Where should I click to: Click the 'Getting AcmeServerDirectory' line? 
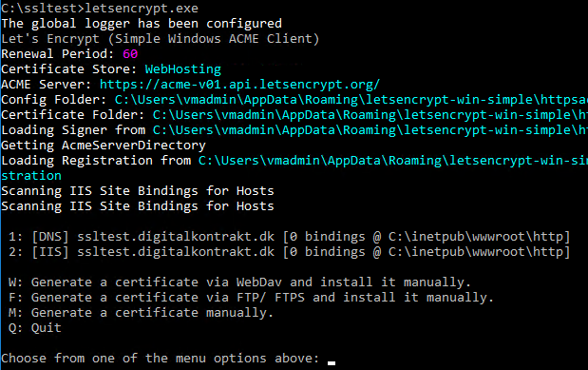click(104, 146)
